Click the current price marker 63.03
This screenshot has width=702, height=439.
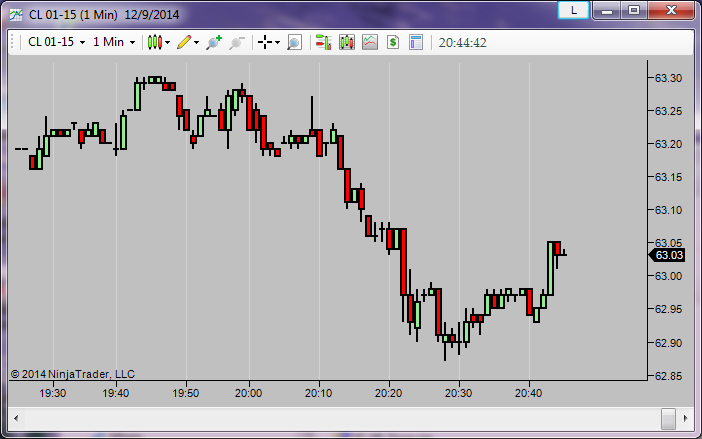[667, 256]
